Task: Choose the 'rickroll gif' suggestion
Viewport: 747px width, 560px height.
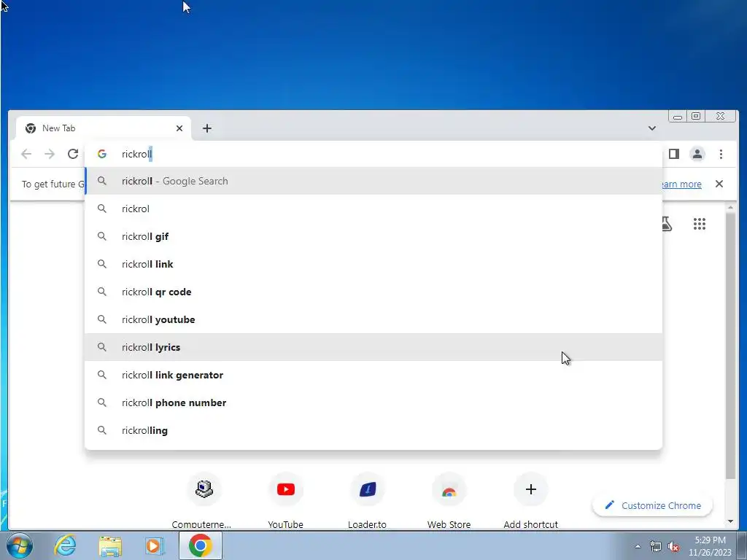Action: 373,236
